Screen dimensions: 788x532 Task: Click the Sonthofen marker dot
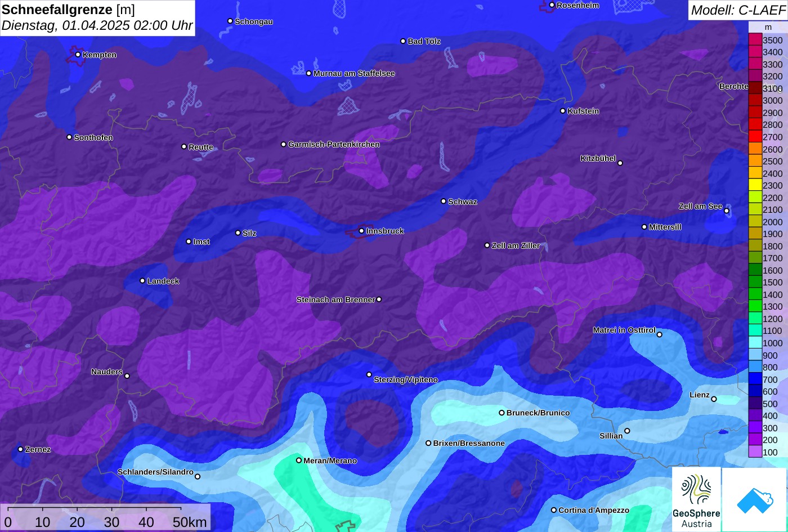70,137
